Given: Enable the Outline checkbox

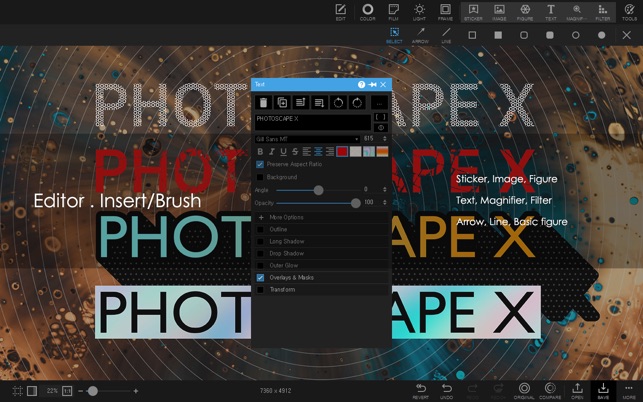Looking at the screenshot, I should coord(260,230).
